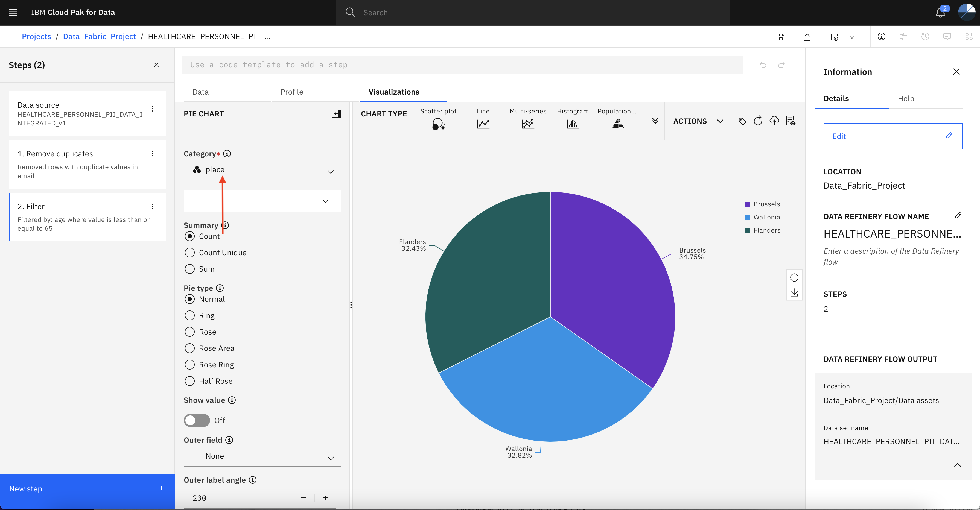Select the Population pyramid chart type
Viewport: 980px width, 510px height.
click(618, 119)
